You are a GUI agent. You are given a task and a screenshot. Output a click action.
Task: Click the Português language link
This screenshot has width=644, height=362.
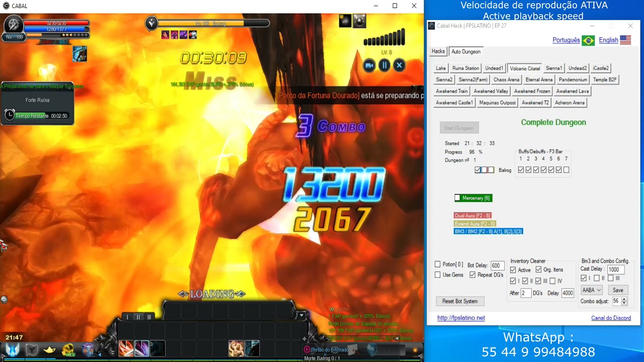point(566,40)
